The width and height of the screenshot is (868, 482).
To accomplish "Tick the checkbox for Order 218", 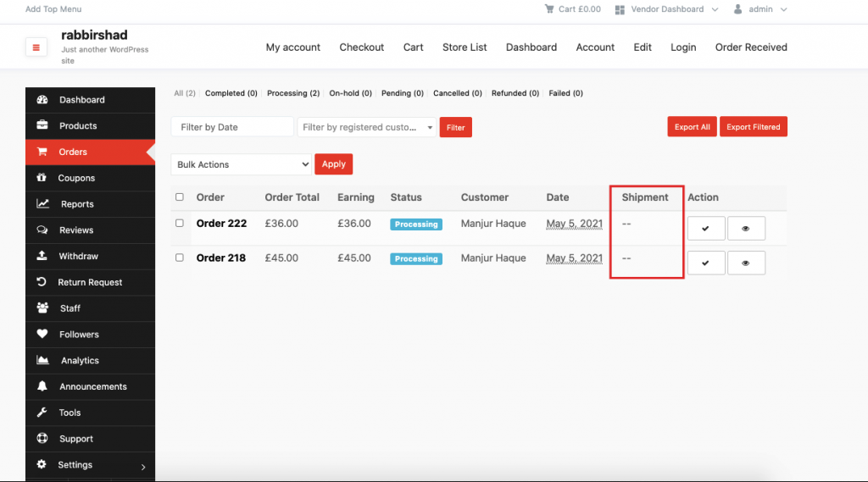I will coord(180,258).
